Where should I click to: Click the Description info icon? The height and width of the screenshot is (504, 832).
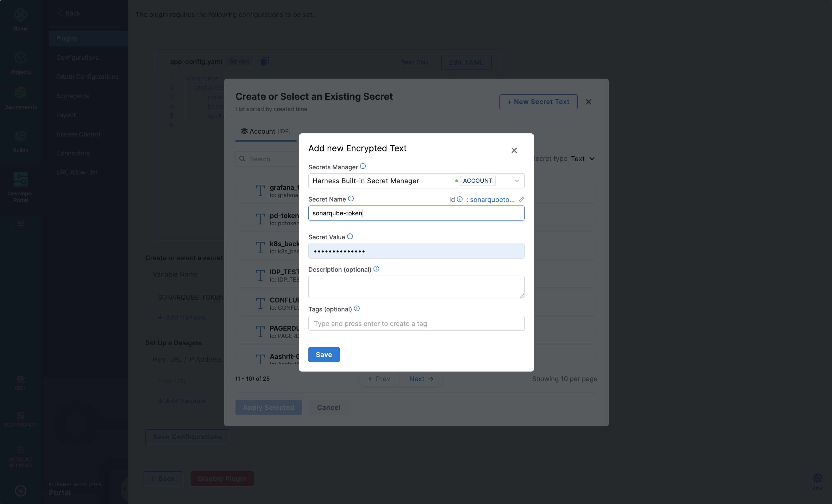[x=376, y=269]
